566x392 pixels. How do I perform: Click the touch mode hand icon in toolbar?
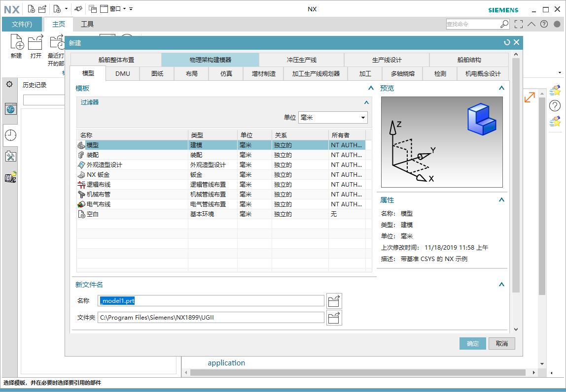[78, 8]
